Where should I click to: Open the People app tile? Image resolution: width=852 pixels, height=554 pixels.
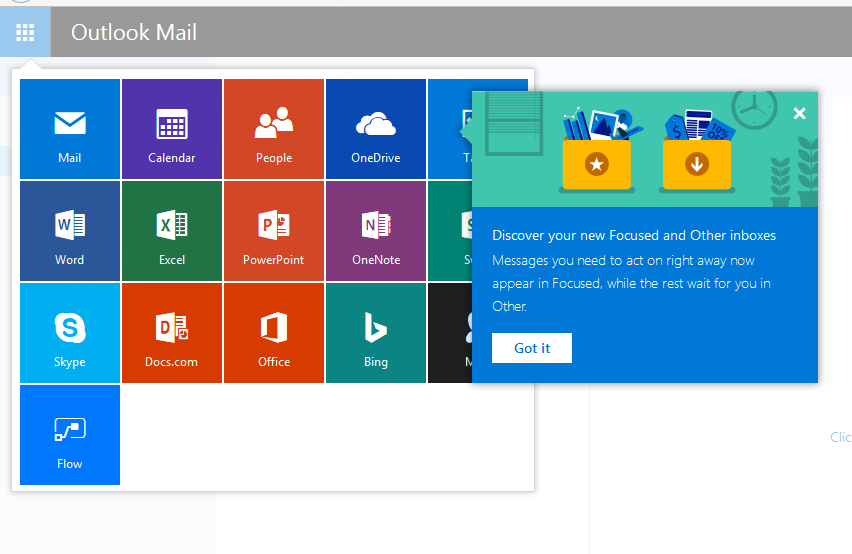tap(274, 129)
